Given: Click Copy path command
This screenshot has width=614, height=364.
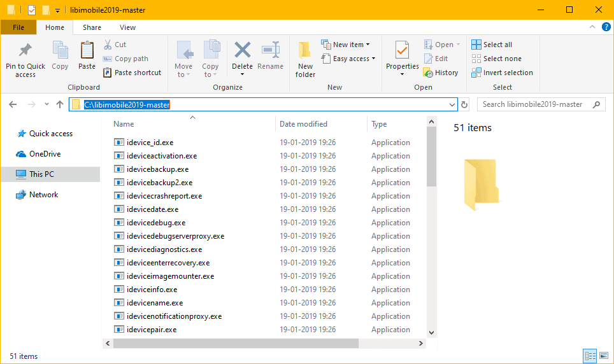Looking at the screenshot, I should (125, 59).
